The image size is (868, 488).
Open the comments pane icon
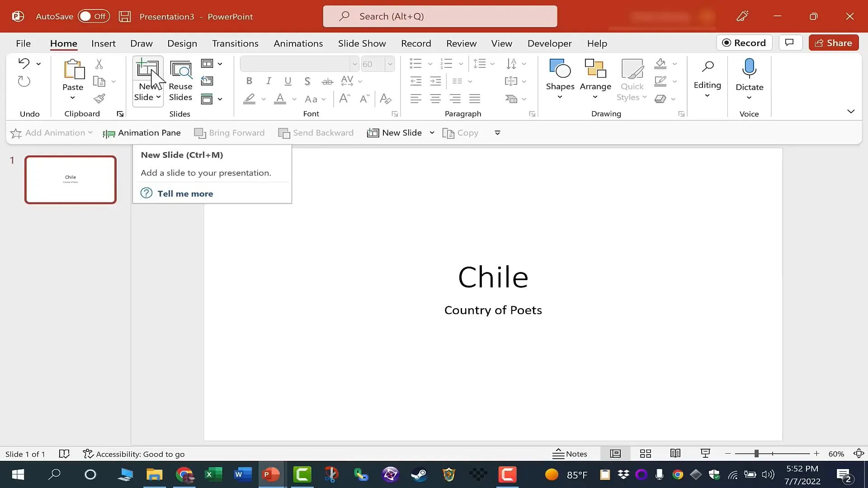point(790,43)
